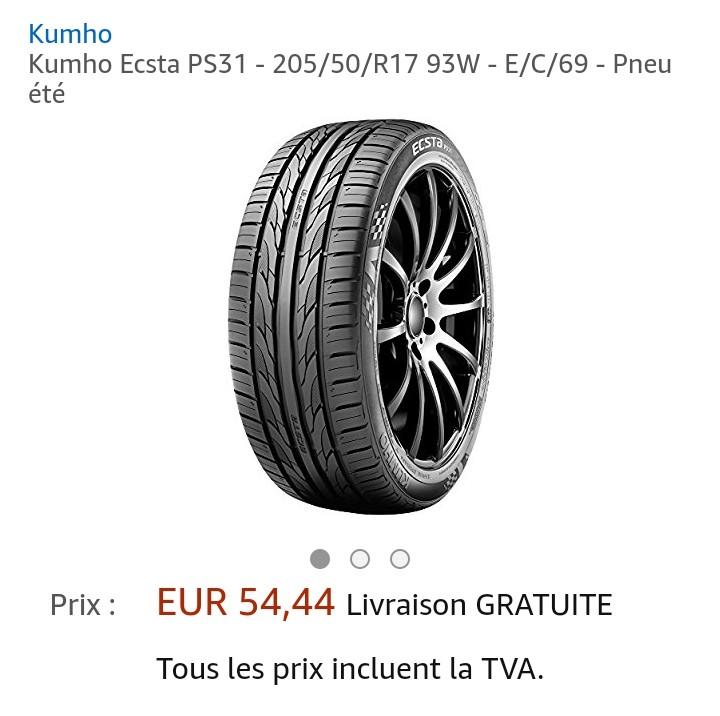Click the word 'été' in title
This screenshot has height=716, width=720.
pos(47,93)
